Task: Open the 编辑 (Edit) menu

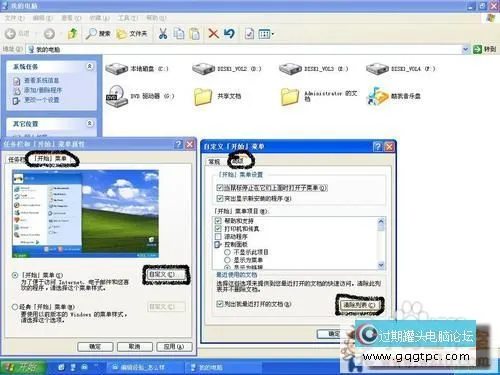Action: pos(43,18)
